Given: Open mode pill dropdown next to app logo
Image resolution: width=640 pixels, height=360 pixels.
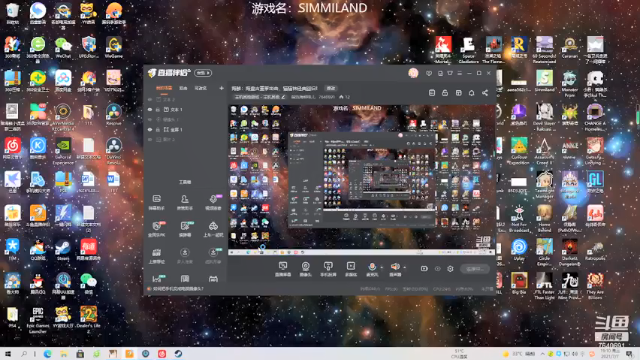Looking at the screenshot, I should 203,73.
